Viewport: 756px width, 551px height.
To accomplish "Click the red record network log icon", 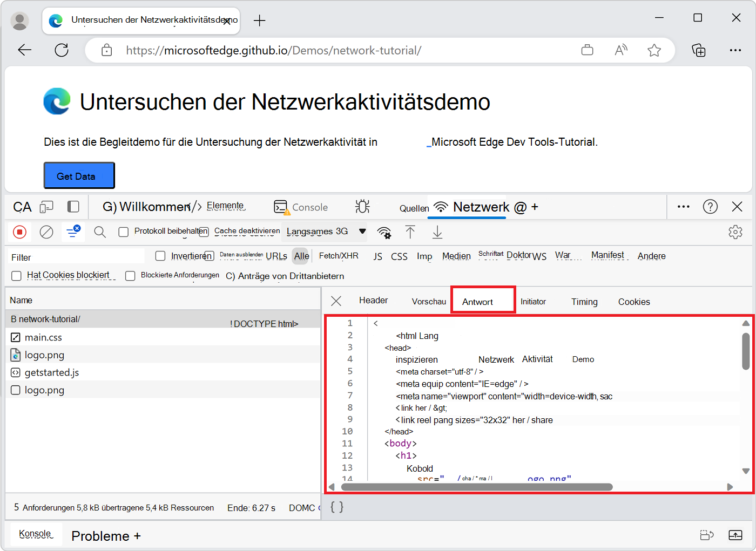I will pos(19,232).
